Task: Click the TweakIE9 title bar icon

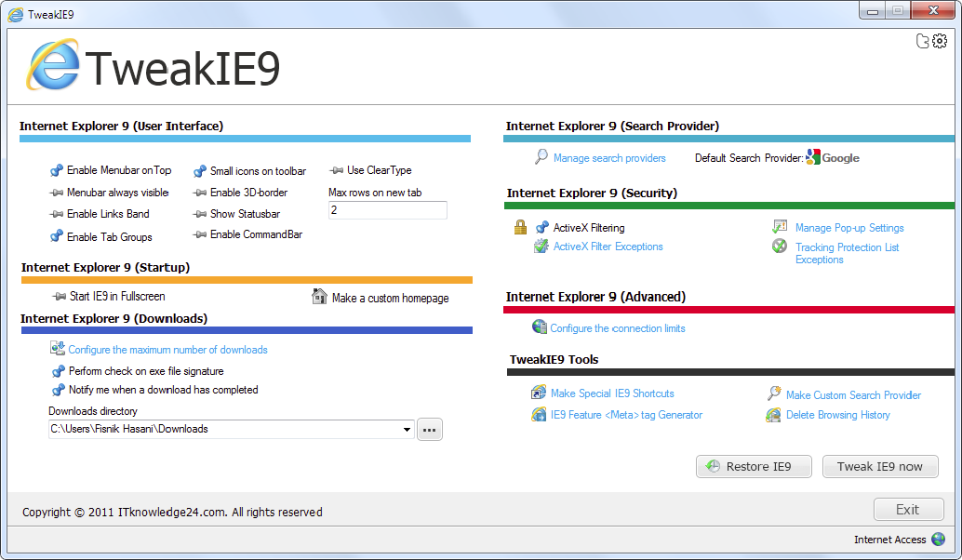Action: (15, 14)
